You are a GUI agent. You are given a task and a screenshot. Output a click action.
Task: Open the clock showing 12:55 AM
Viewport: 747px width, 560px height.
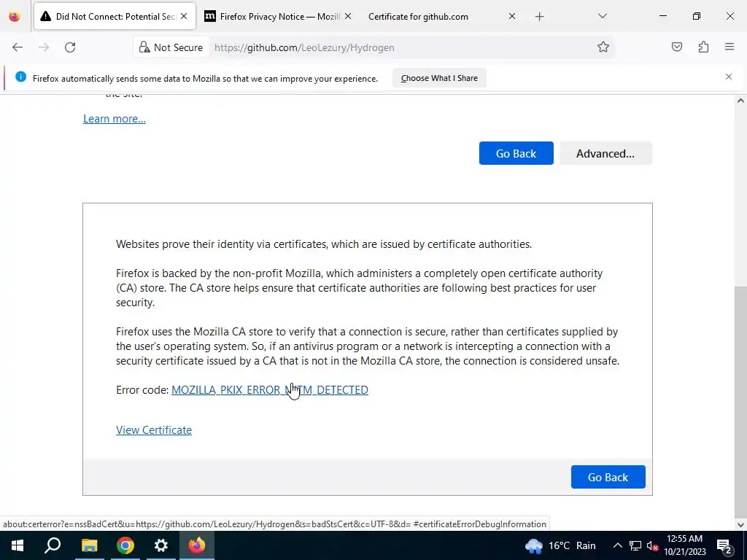coord(684,545)
